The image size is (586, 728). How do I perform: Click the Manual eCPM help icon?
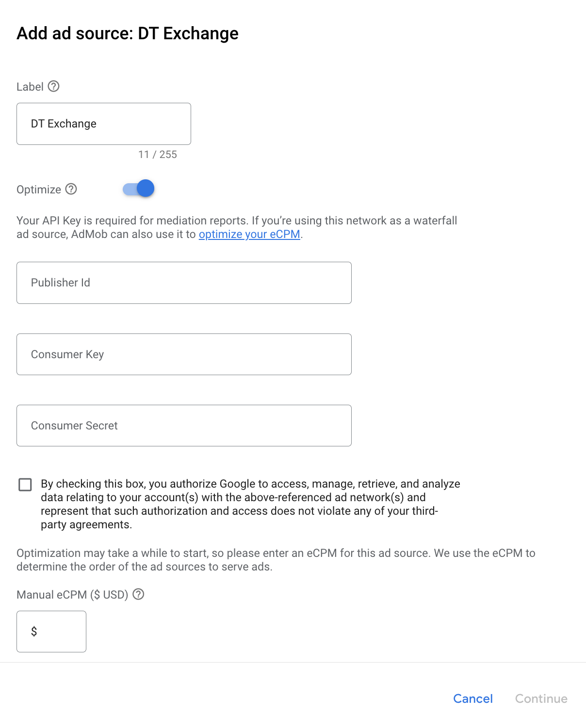pyautogui.click(x=139, y=595)
